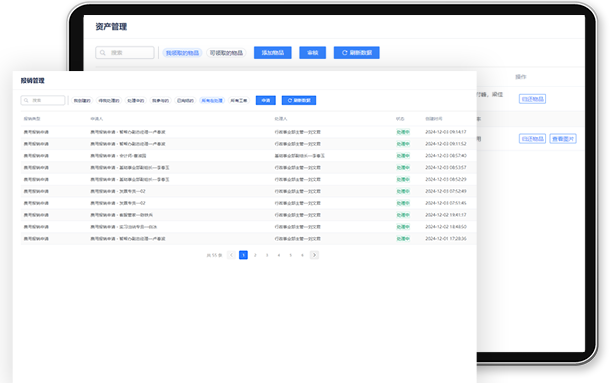Viewport: 613px width, 383px height.
Task: Jump to page 6 in pagination
Action: pyautogui.click(x=302, y=255)
